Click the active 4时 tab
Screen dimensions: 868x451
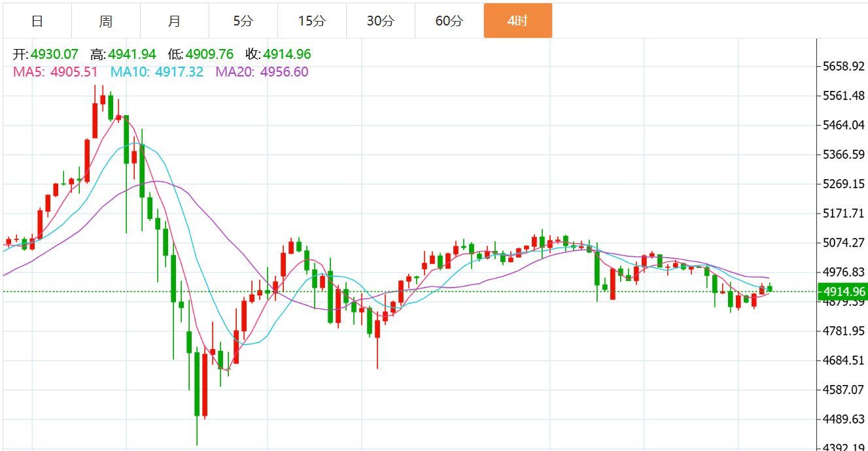(x=517, y=21)
